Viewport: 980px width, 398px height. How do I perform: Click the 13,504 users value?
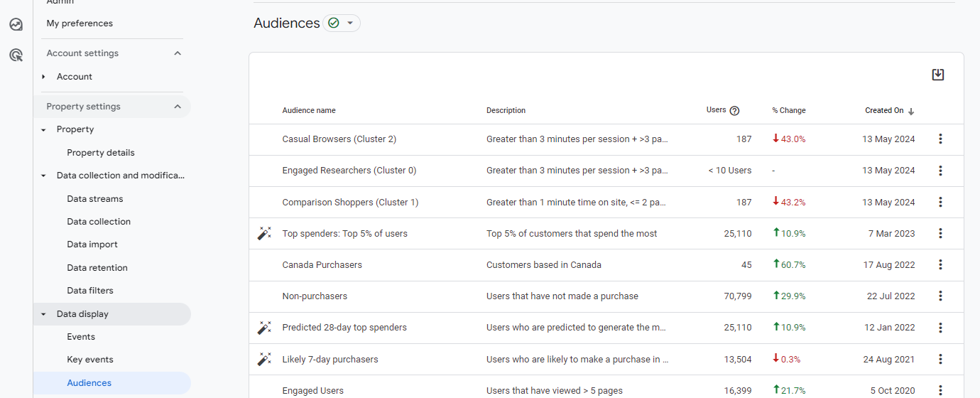(738, 360)
